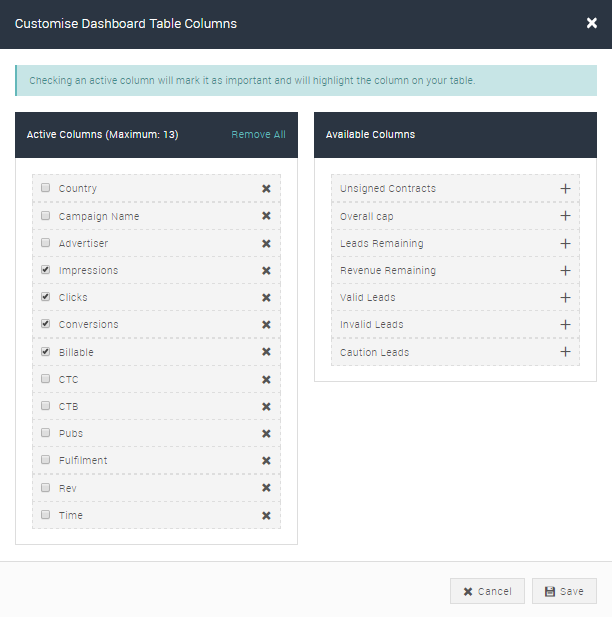Uncheck the Impressions checkbox
This screenshot has height=617, width=612.
pyautogui.click(x=46, y=270)
